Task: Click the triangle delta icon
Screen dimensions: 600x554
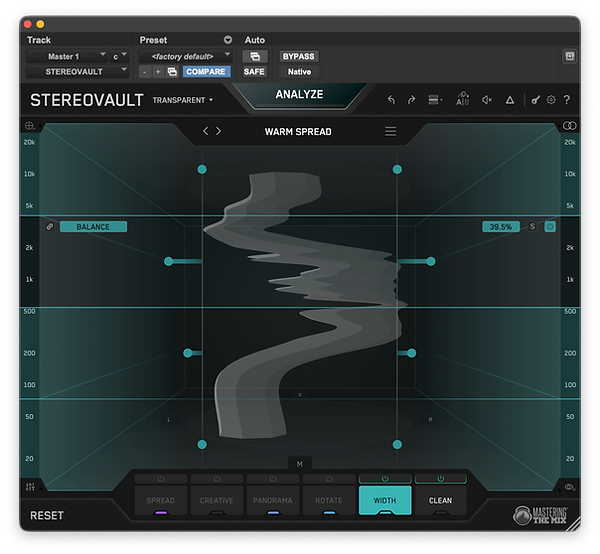Action: click(x=510, y=100)
